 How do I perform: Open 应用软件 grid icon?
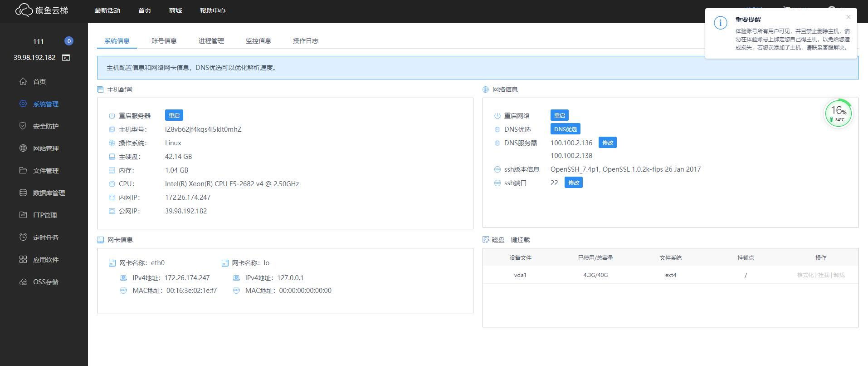point(23,259)
